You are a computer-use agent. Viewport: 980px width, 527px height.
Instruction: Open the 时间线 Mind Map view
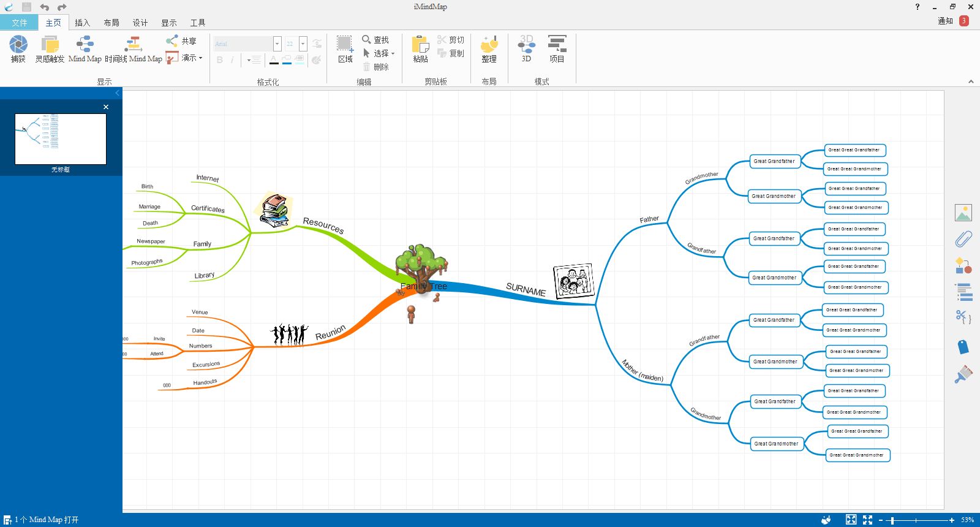[x=133, y=48]
